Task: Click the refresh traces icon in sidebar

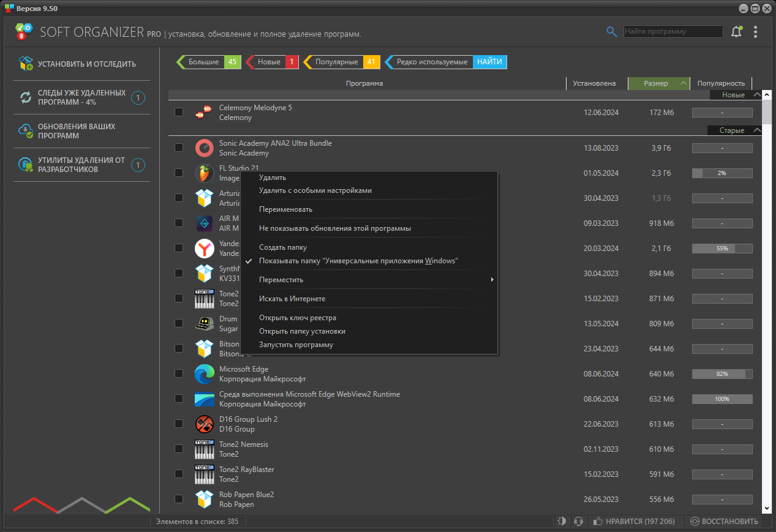Action: (26, 97)
